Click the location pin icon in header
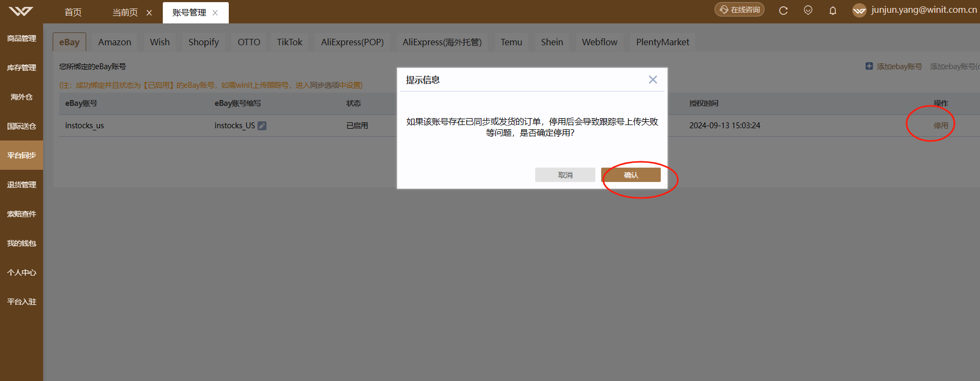 (808, 10)
